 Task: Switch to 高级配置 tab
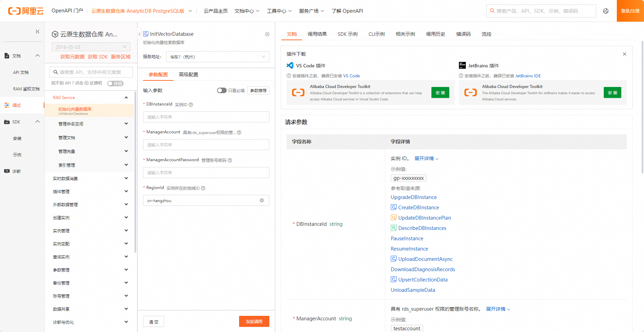coord(189,75)
